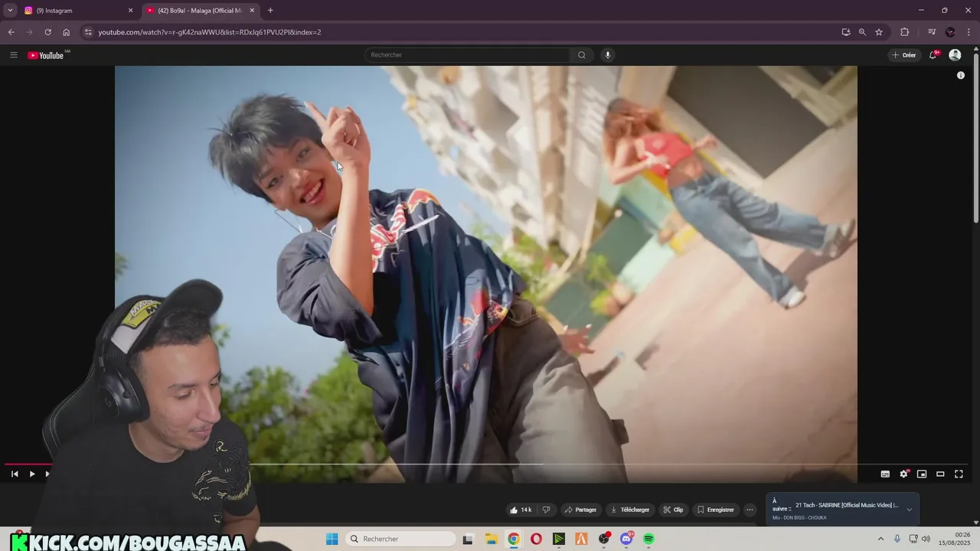
Task: Like the video with 14 k likes
Action: pos(521,510)
